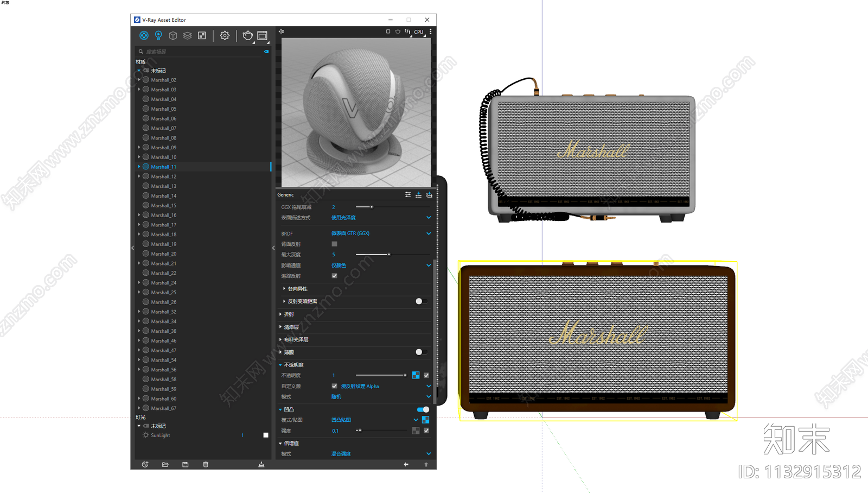Open the Diffuse Texture Alpha source dropdown

click(386, 386)
